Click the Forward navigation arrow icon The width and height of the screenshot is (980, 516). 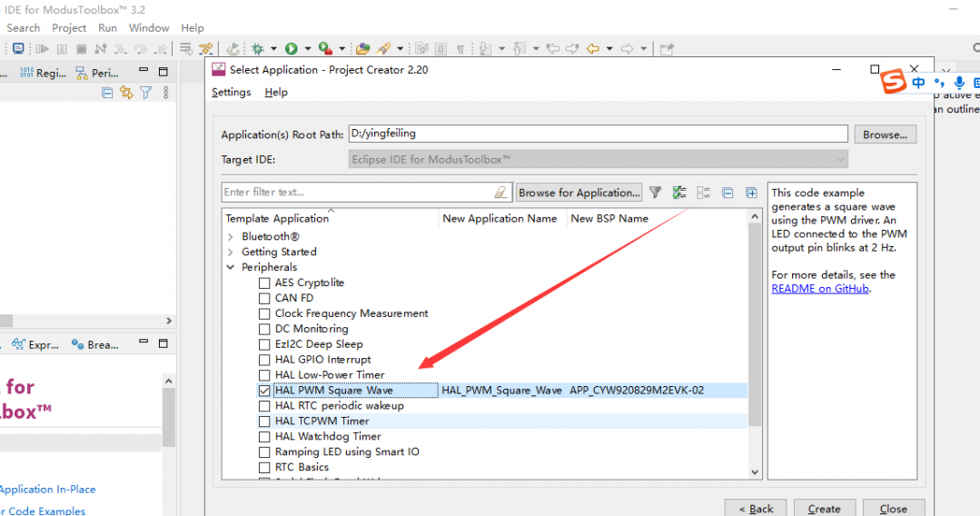627,49
